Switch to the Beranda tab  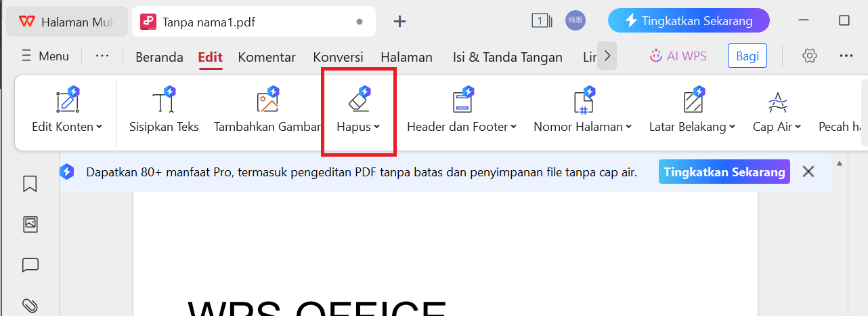[x=160, y=57]
